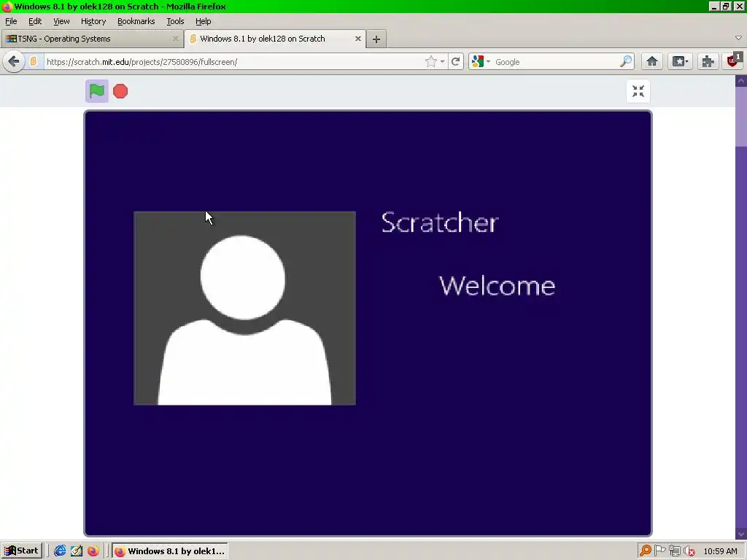Image resolution: width=747 pixels, height=560 pixels.
Task: Open the bookmark star dropdown arrow
Action: point(443,61)
